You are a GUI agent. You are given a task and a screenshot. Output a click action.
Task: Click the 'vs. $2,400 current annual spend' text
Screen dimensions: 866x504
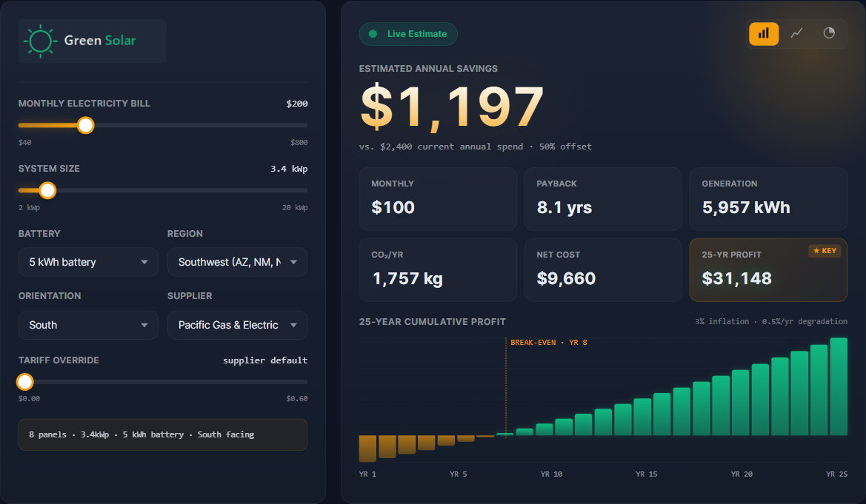(x=441, y=147)
